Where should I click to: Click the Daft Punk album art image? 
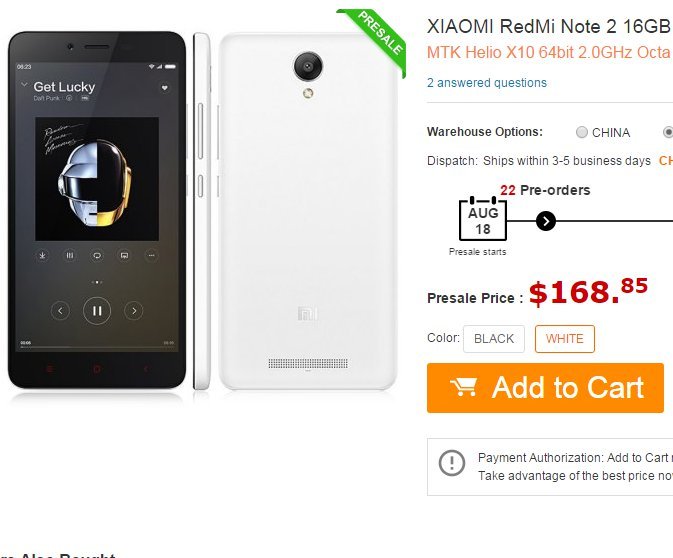[97, 178]
